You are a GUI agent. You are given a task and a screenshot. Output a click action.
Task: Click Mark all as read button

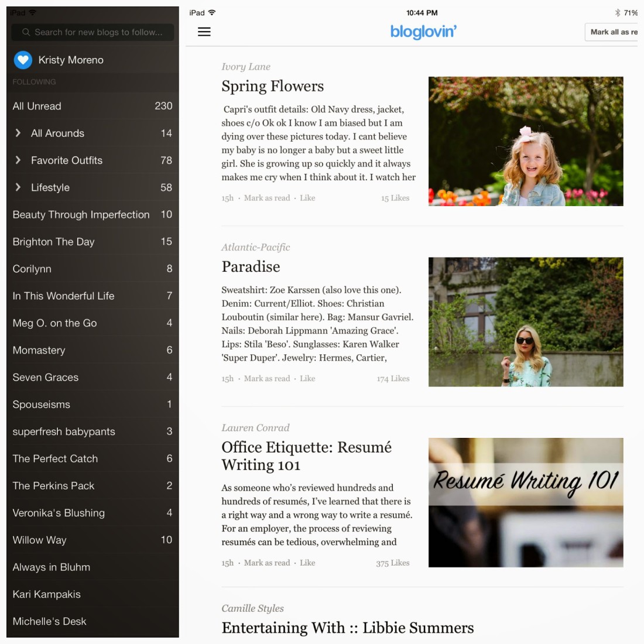613,32
